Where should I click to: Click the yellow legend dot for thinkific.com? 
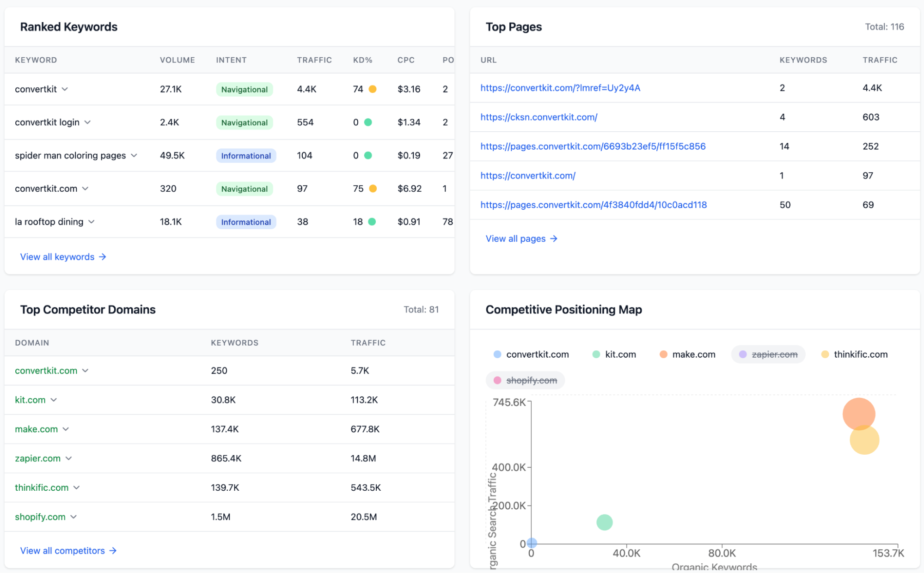pos(825,354)
